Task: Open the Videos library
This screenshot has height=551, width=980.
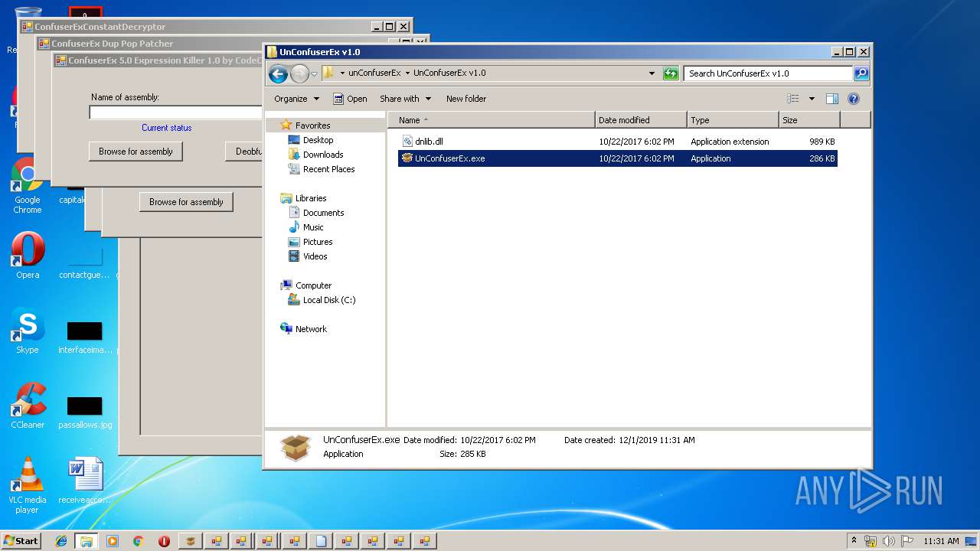Action: pos(315,256)
